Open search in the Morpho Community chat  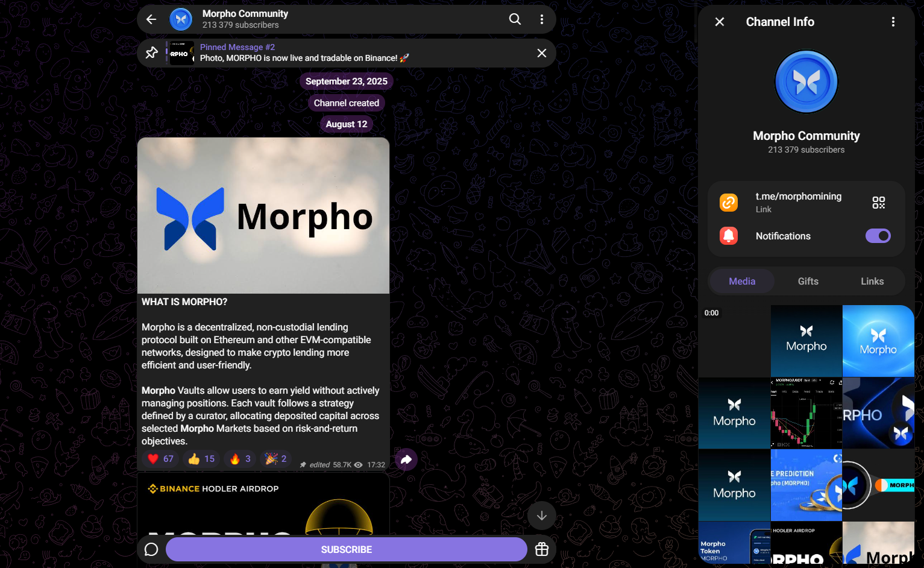[515, 19]
